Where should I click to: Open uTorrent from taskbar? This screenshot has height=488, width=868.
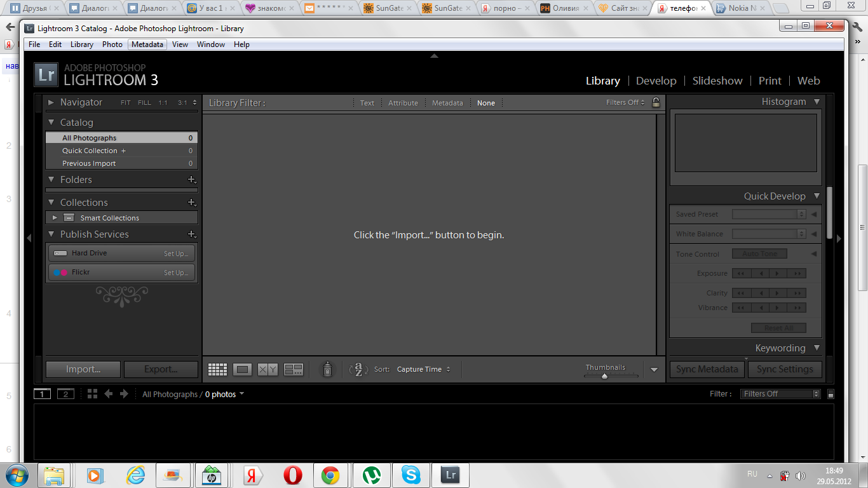tap(372, 475)
